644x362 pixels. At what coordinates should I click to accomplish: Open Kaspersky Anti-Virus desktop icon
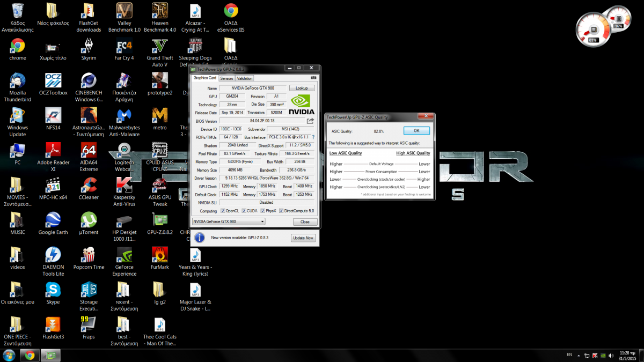pyautogui.click(x=124, y=191)
